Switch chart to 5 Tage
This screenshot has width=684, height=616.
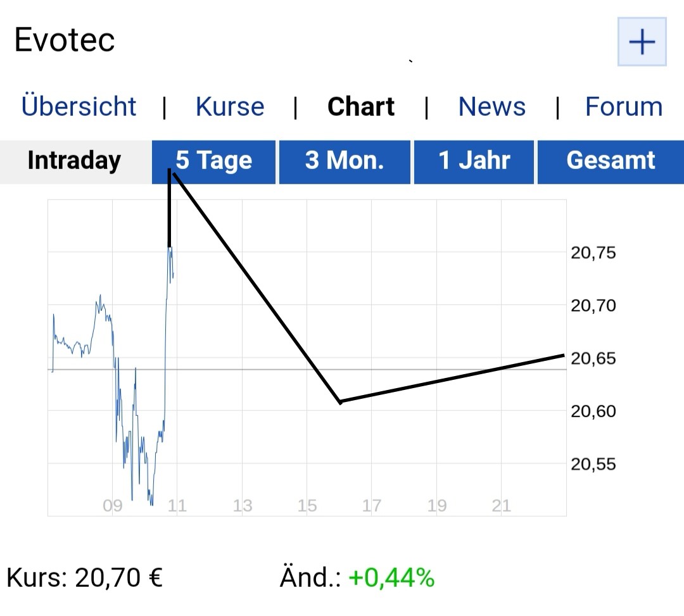click(x=214, y=161)
